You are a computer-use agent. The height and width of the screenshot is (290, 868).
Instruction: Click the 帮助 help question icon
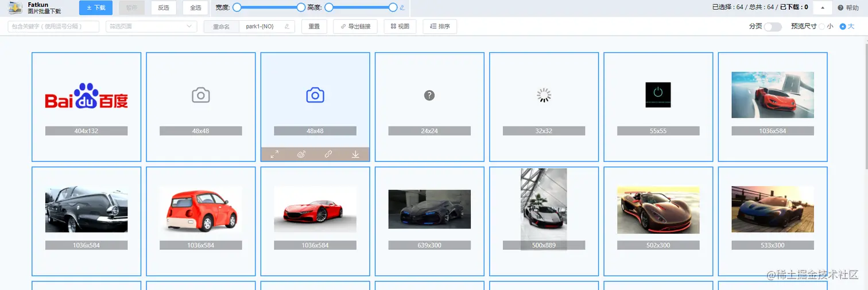coord(840,8)
